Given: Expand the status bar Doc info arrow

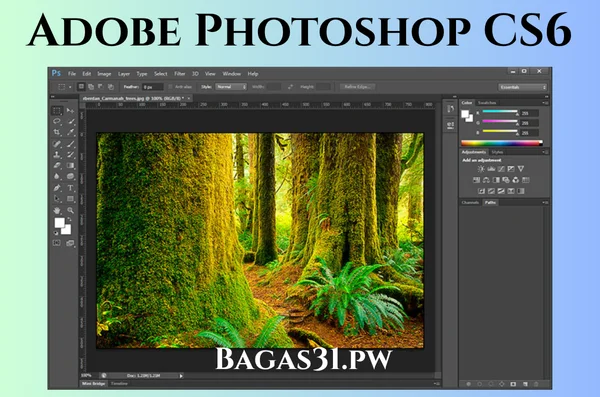Looking at the screenshot, I should pos(181,376).
